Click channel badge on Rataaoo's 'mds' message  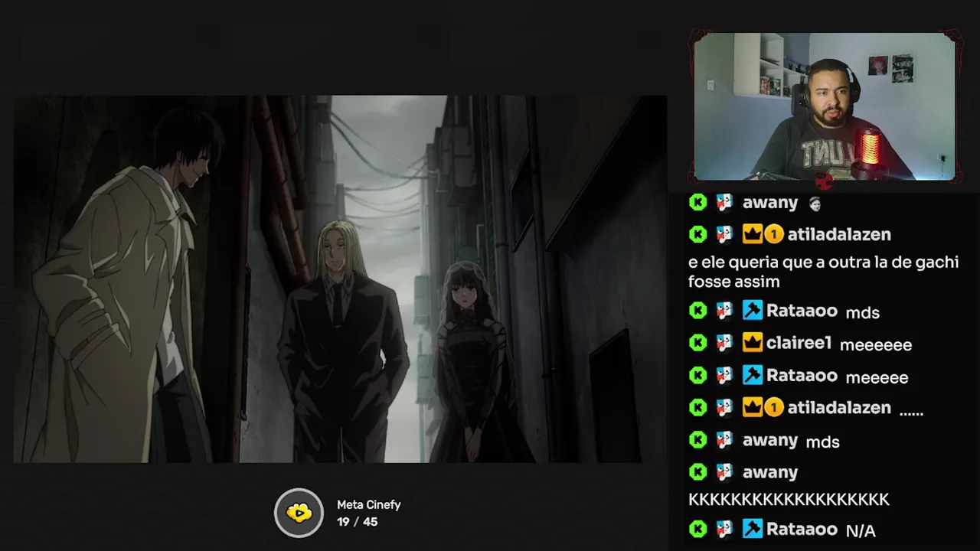click(x=724, y=311)
